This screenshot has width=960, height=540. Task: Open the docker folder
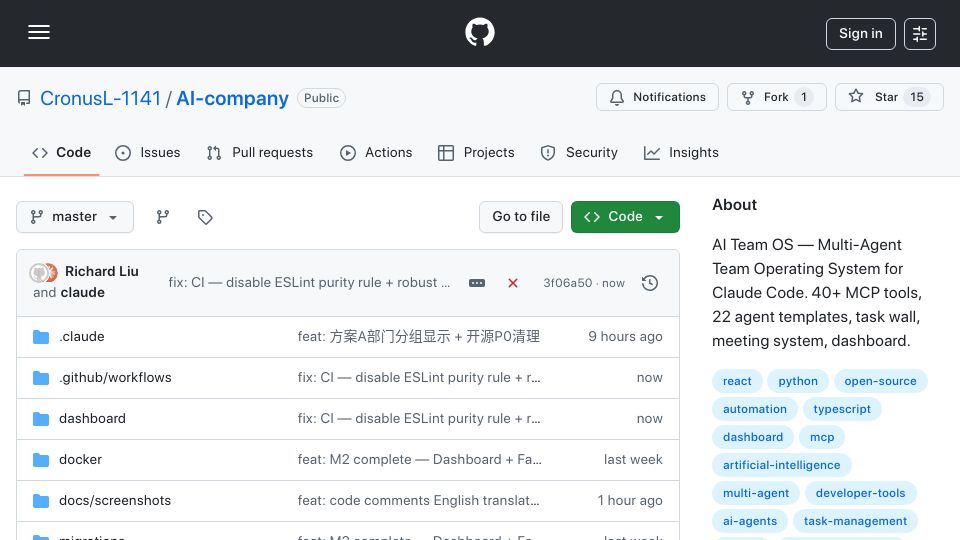[x=80, y=460]
